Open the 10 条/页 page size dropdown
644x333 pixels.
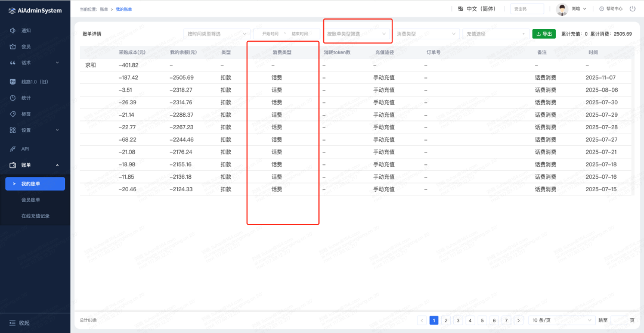[561, 320]
